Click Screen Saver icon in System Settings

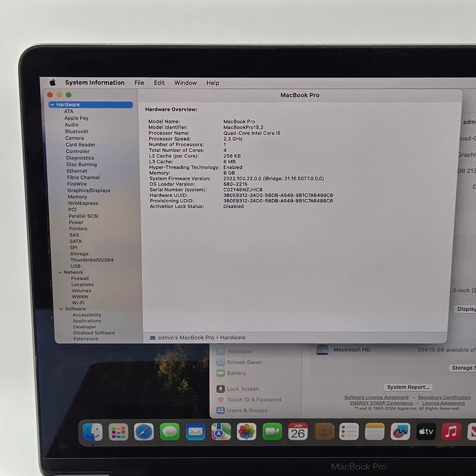[x=220, y=362]
